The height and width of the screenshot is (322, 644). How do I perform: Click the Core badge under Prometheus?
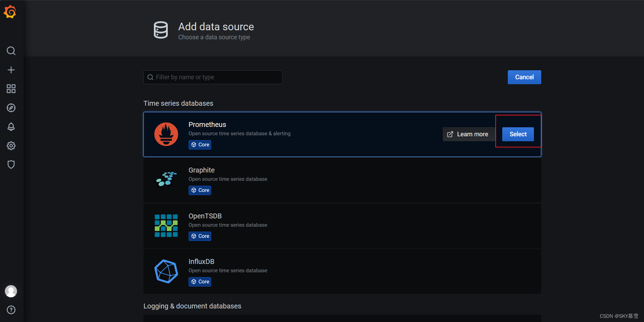[x=200, y=145]
